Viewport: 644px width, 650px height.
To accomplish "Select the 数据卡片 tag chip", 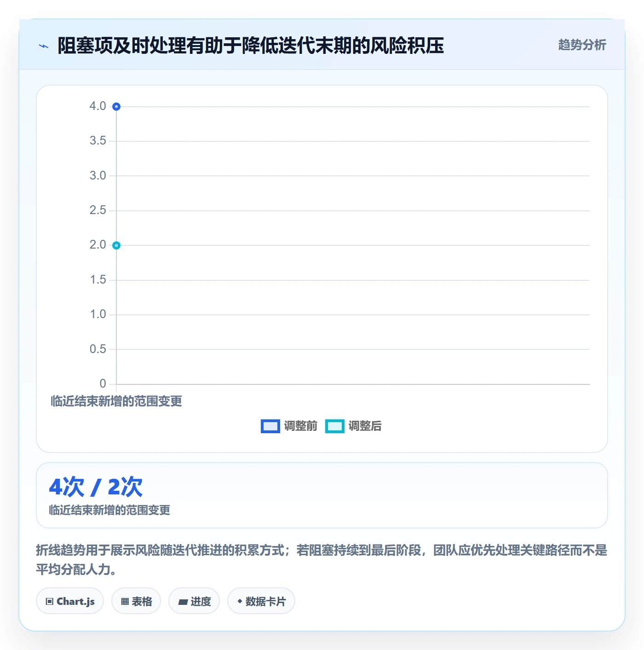I will click(x=261, y=601).
